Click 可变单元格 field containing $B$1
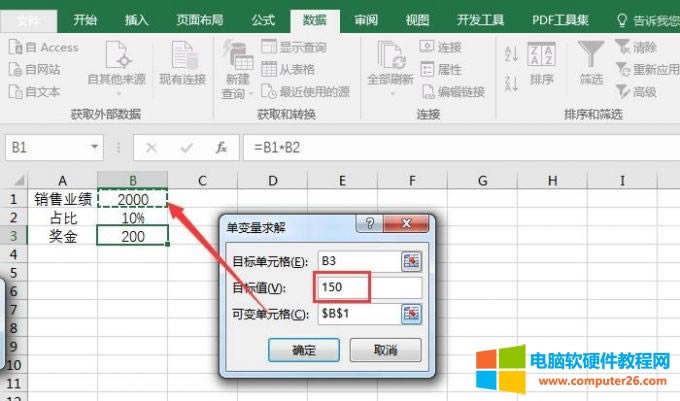Screen dimensions: 680x401 [x=359, y=313]
